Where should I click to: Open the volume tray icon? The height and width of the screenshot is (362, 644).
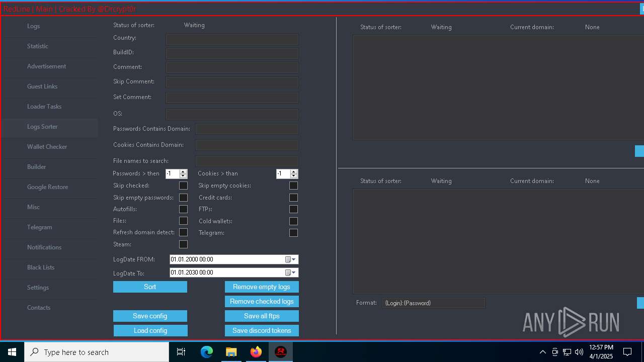[579, 352]
